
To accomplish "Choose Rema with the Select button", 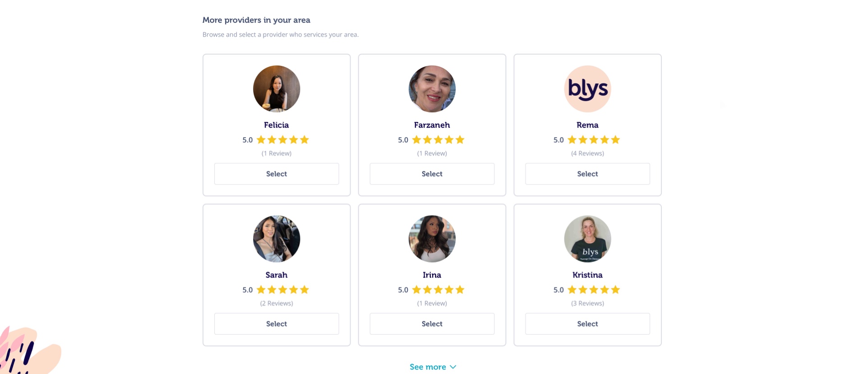I will tap(587, 174).
